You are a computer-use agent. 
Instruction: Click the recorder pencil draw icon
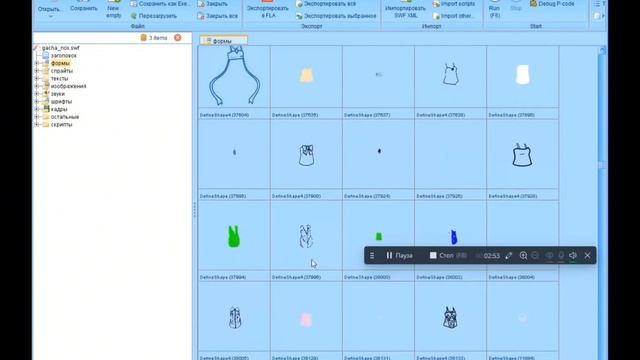tap(508, 256)
